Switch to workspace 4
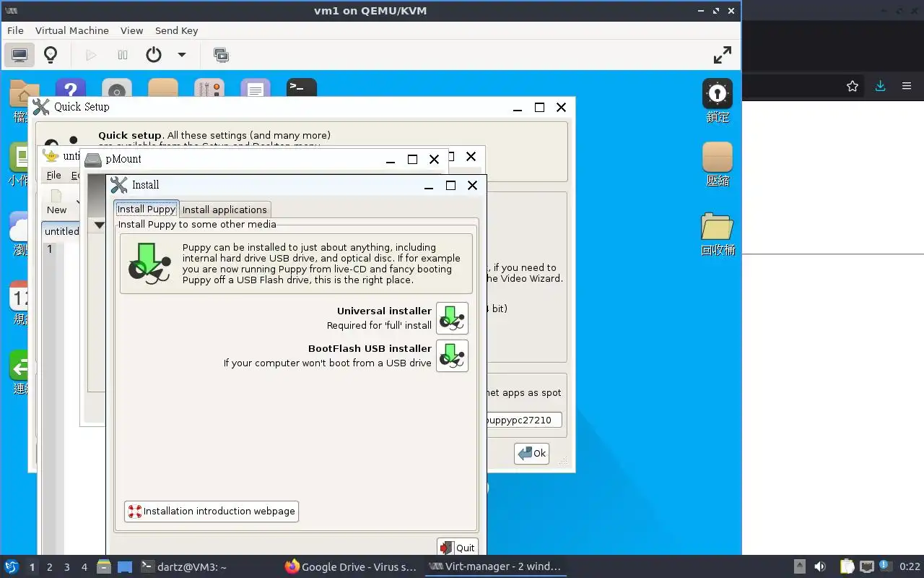924x578 pixels. 84,567
